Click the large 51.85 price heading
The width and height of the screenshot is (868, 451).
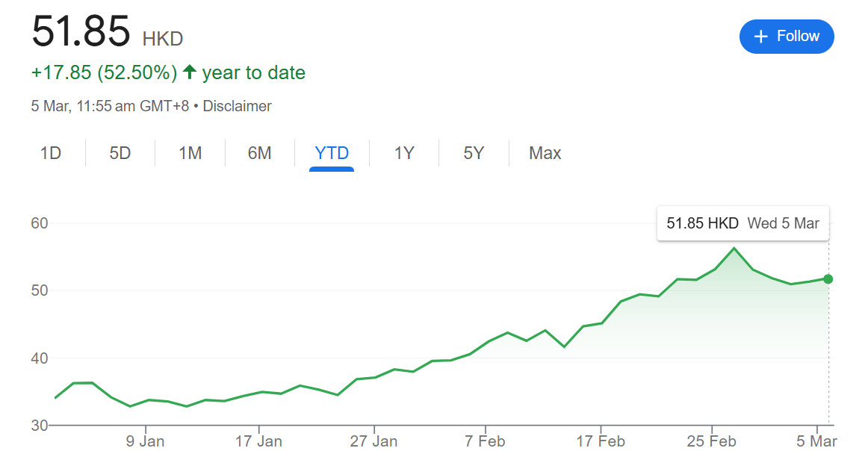(81, 31)
